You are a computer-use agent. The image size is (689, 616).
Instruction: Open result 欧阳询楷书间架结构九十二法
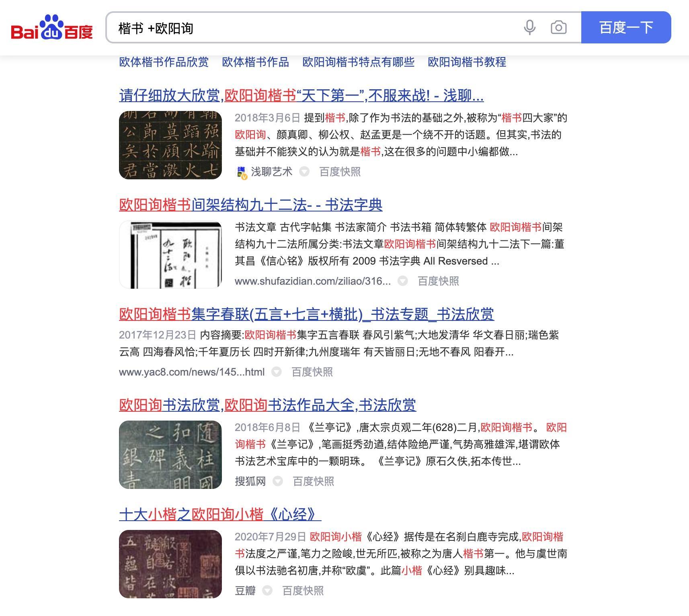(x=250, y=205)
